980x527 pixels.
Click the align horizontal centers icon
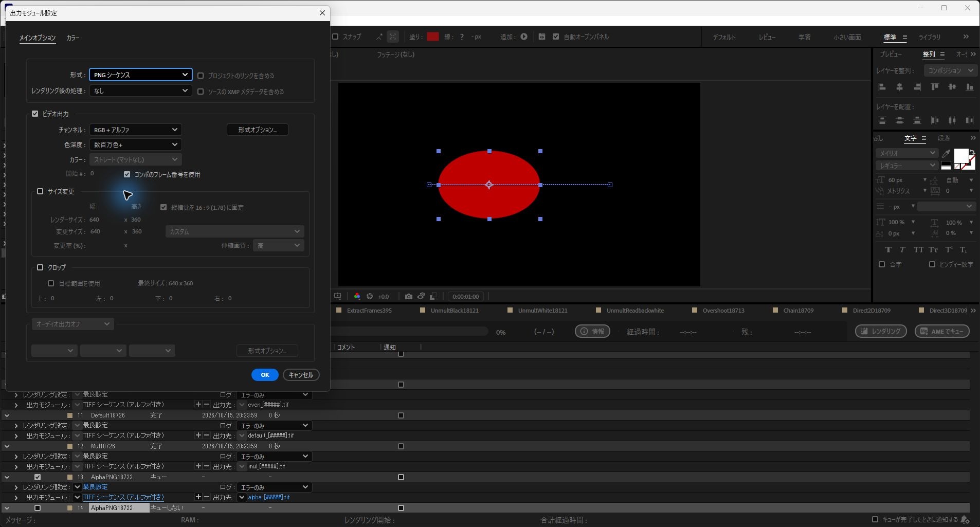[899, 87]
